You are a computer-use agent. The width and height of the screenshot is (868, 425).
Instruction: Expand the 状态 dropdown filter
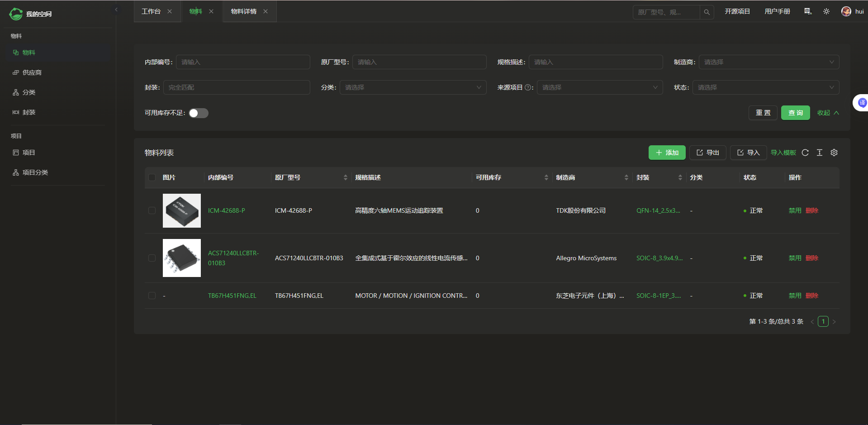pos(765,87)
